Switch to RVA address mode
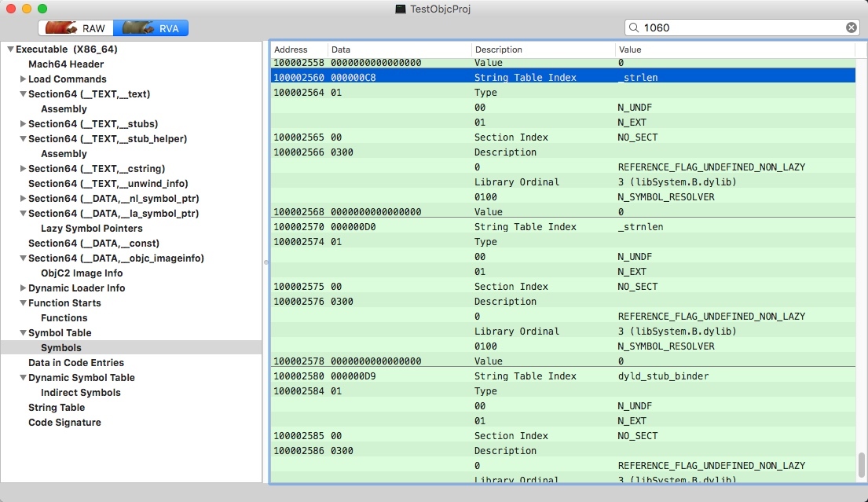Image resolution: width=868 pixels, height=502 pixels. click(151, 28)
